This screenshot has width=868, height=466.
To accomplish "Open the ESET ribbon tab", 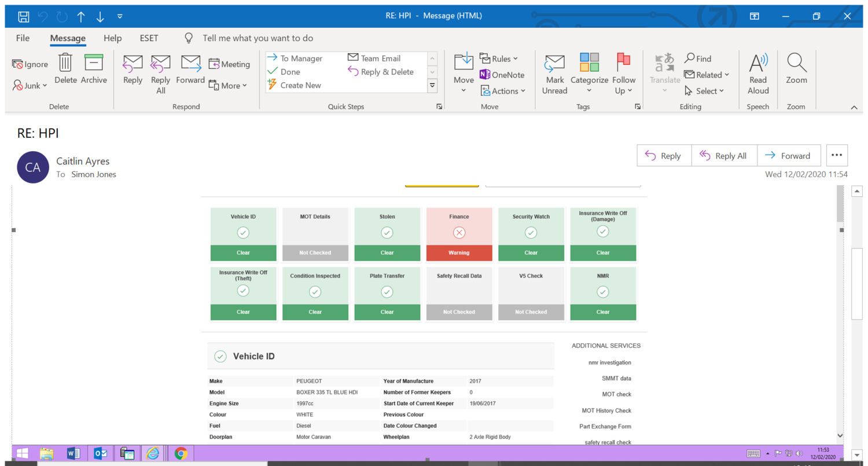I will [149, 38].
